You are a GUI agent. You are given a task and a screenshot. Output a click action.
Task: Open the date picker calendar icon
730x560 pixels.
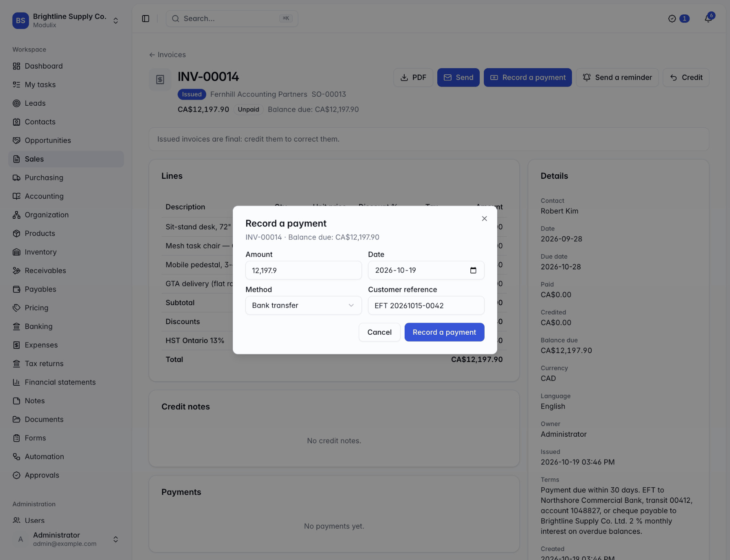click(x=473, y=270)
